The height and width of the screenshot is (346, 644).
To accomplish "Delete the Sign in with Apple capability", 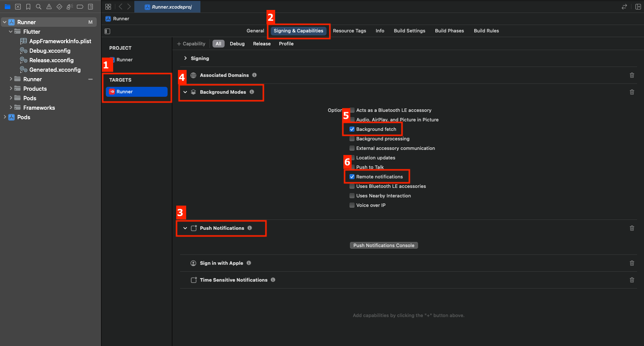I will click(x=632, y=263).
